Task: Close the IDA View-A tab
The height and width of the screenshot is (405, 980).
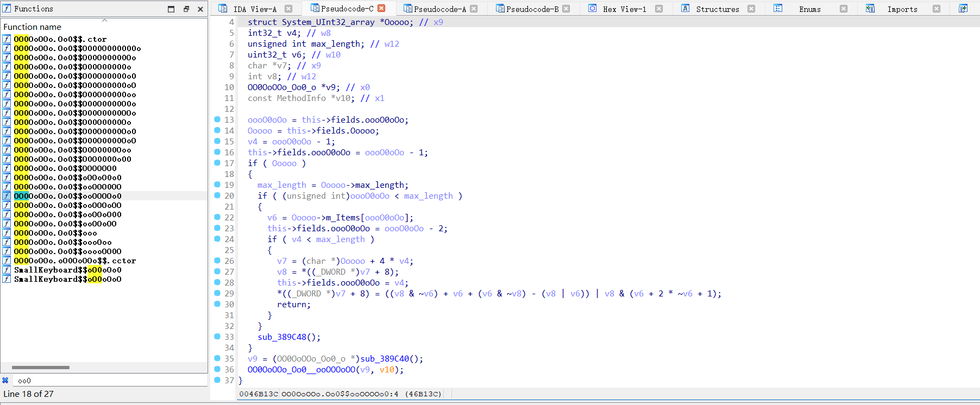Action: click(288, 9)
